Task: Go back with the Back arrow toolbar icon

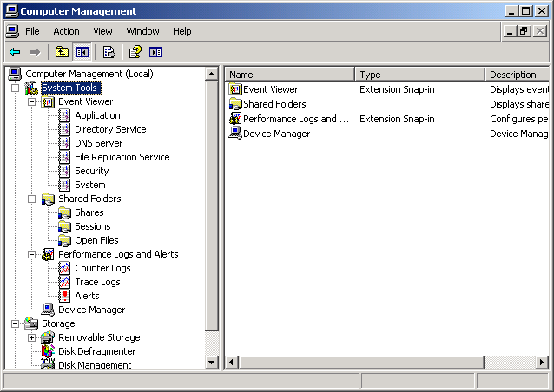Action: (15, 53)
